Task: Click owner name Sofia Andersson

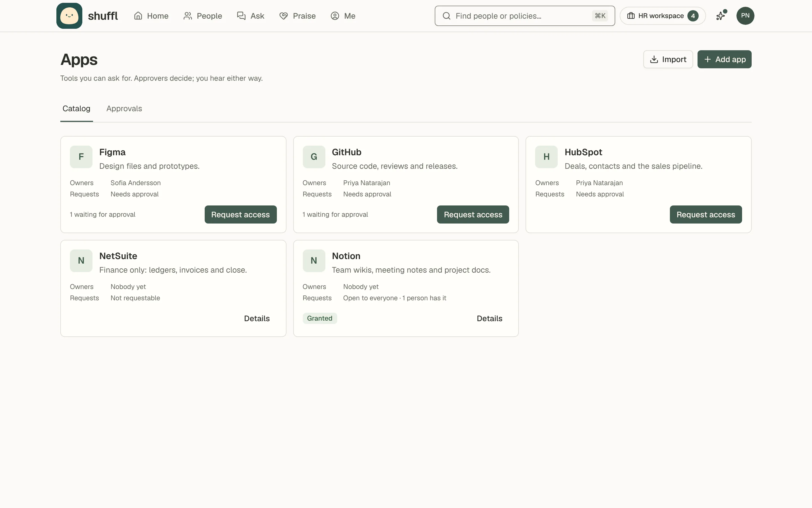Action: pyautogui.click(x=136, y=183)
